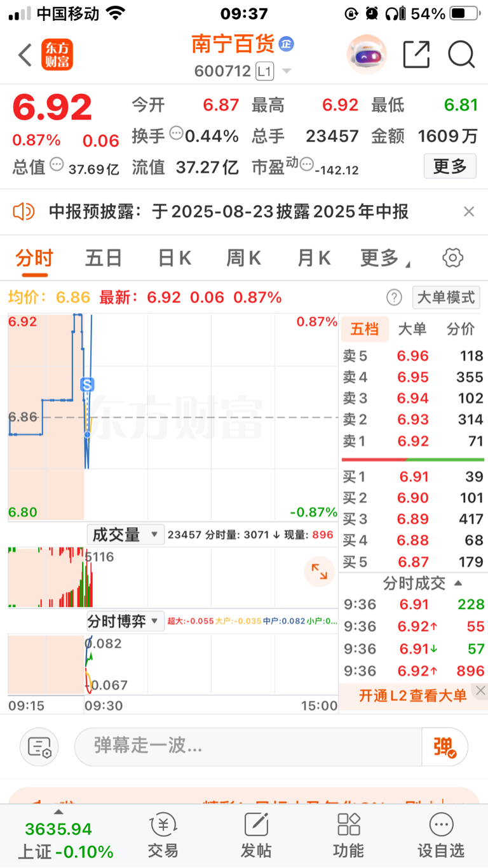The height and width of the screenshot is (868, 488).
Task: Tap the danmaku settings icon
Action: pyautogui.click(x=39, y=747)
